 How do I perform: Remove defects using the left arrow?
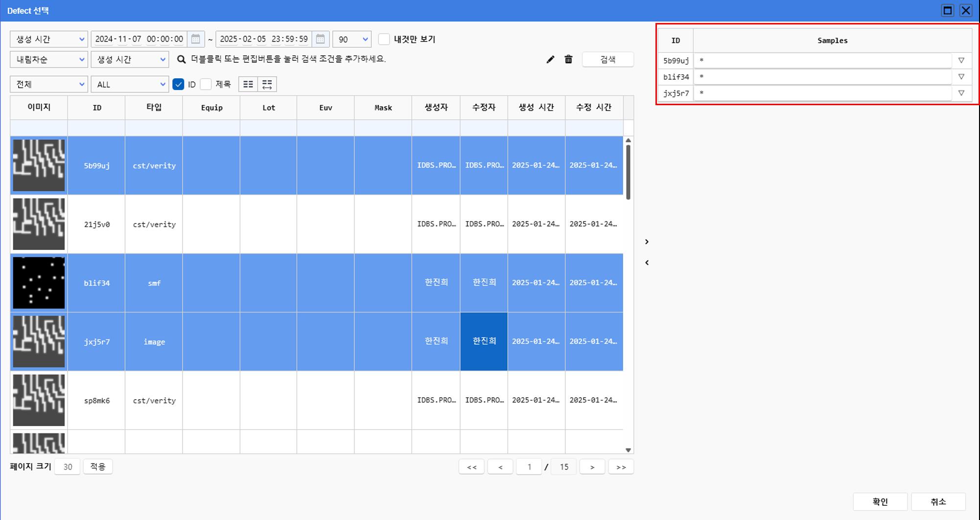coord(647,263)
